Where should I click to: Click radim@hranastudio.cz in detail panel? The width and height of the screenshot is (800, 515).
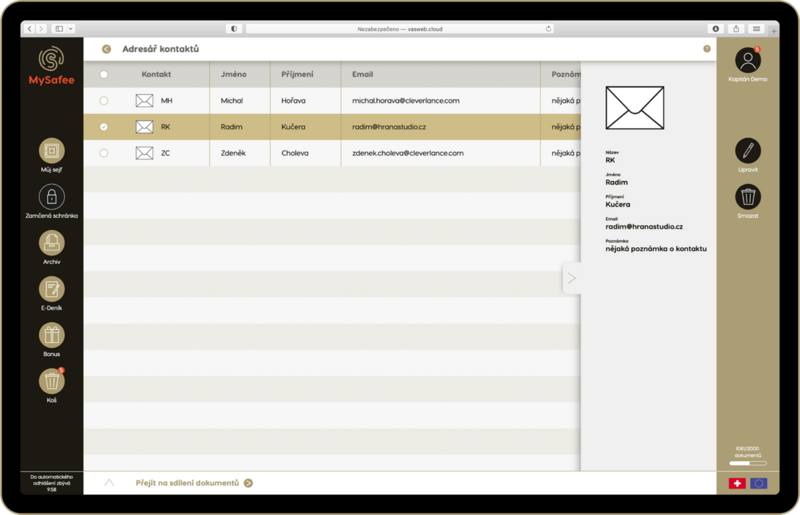click(644, 227)
